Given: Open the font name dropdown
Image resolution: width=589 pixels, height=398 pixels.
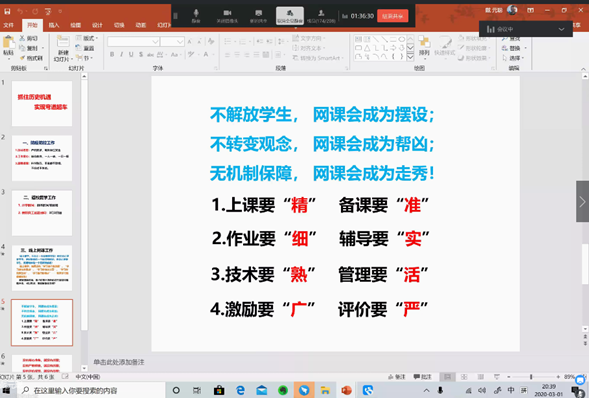Looking at the screenshot, I should (x=155, y=41).
